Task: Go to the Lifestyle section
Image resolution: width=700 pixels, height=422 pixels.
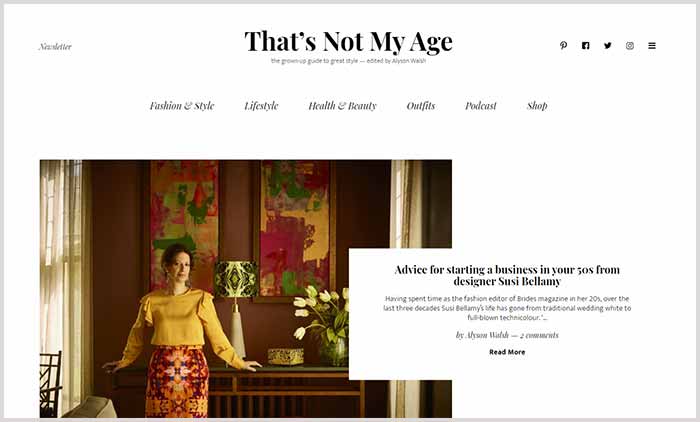Action: [x=261, y=106]
